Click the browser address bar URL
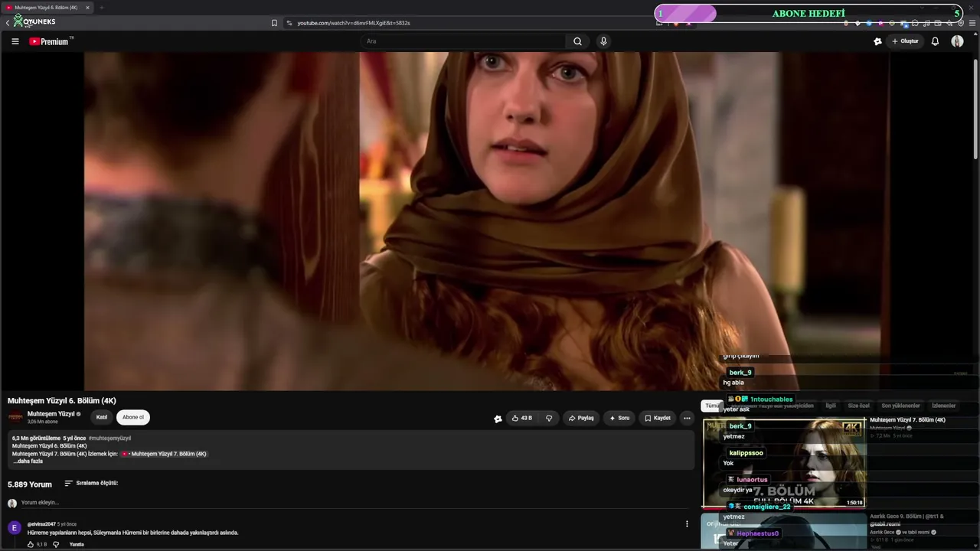980x551 pixels. click(354, 23)
